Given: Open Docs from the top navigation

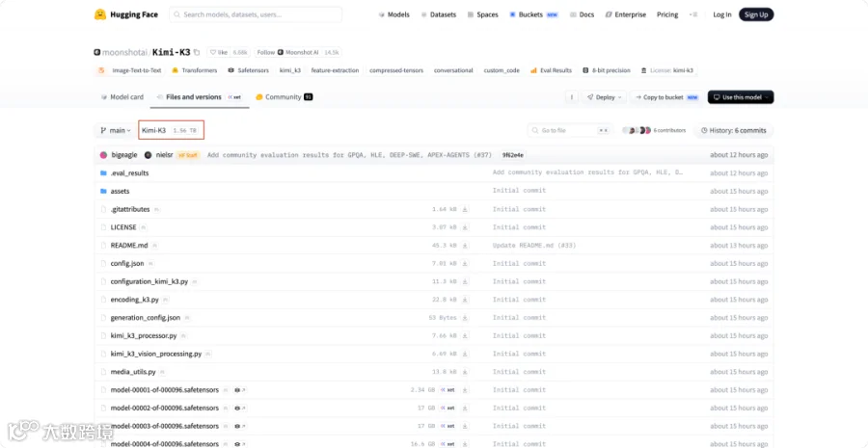Looking at the screenshot, I should (582, 15).
